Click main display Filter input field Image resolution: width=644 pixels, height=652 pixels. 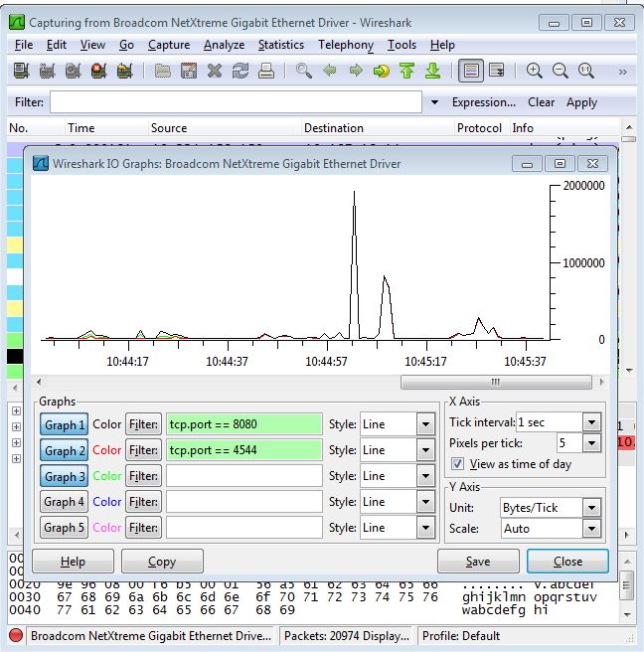click(236, 102)
